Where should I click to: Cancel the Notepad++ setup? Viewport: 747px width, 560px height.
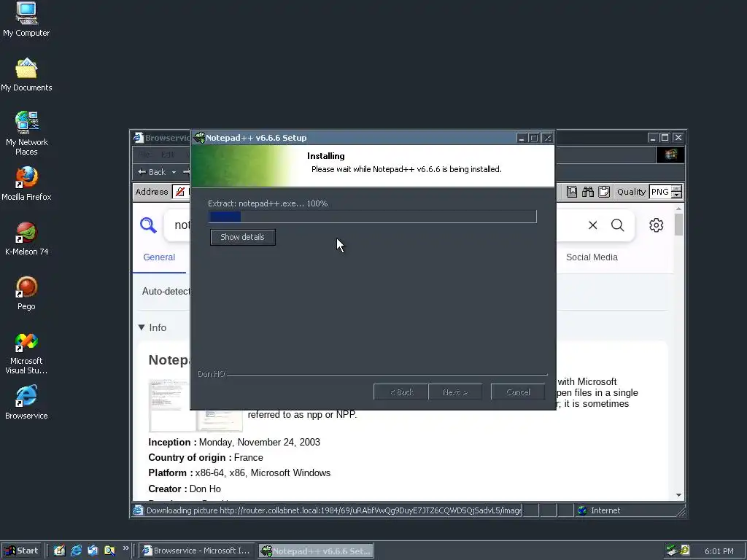tap(518, 392)
